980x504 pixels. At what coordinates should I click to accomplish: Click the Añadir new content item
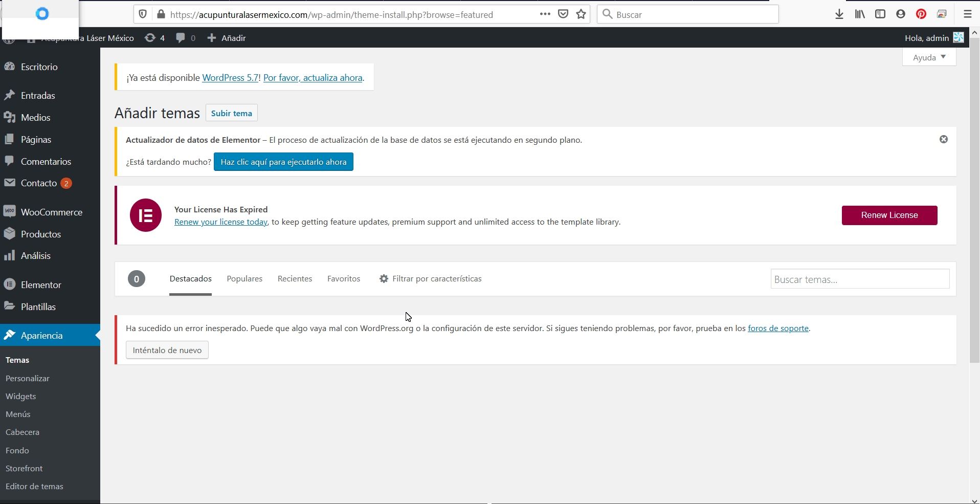tap(227, 38)
